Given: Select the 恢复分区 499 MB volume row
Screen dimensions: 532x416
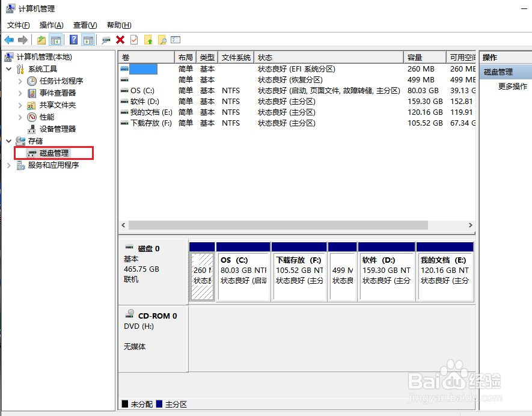Looking at the screenshot, I should point(297,80).
